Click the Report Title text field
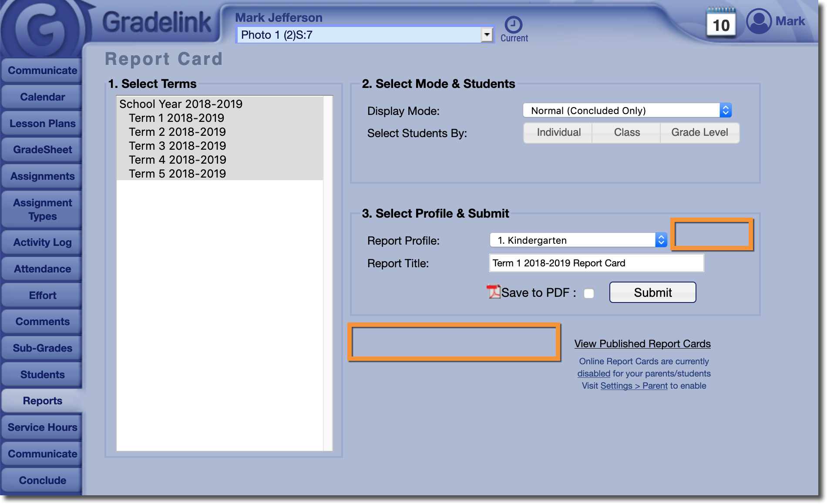 pyautogui.click(x=596, y=263)
